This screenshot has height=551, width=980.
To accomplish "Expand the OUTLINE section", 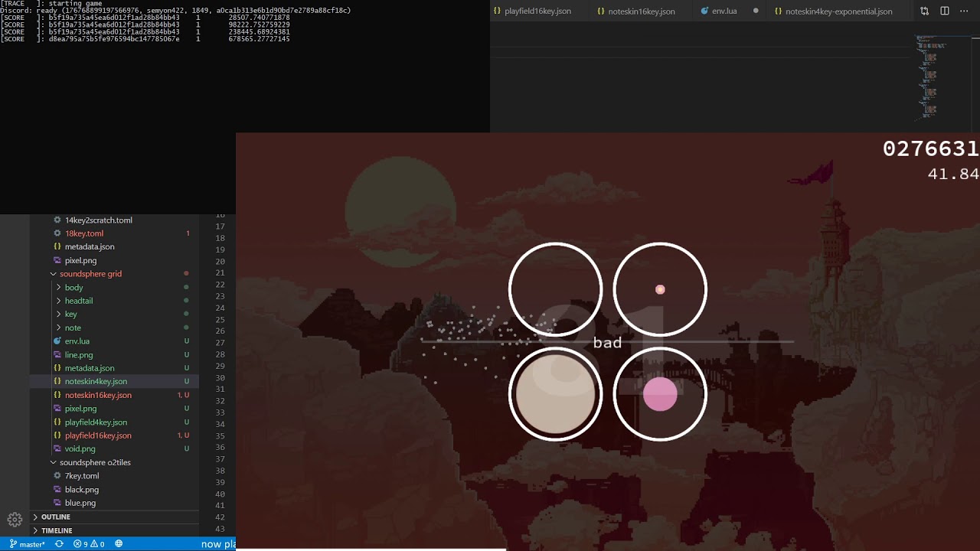I will 35,517.
